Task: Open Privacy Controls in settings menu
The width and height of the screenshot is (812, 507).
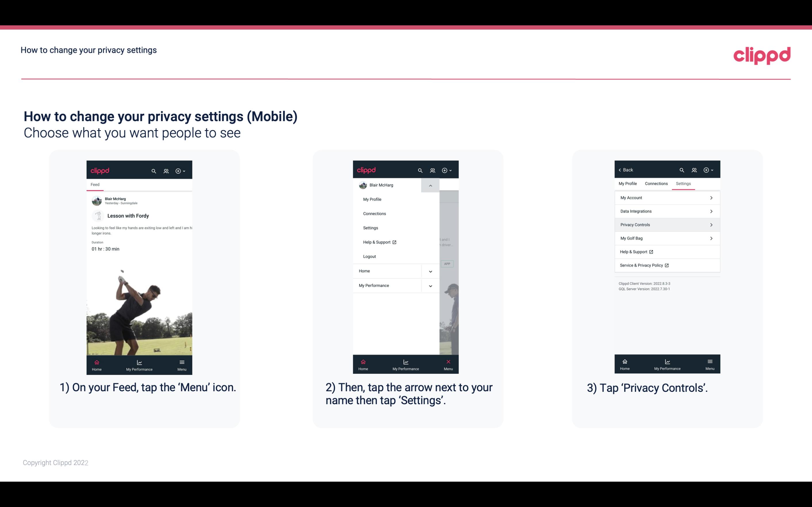Action: 667,224
